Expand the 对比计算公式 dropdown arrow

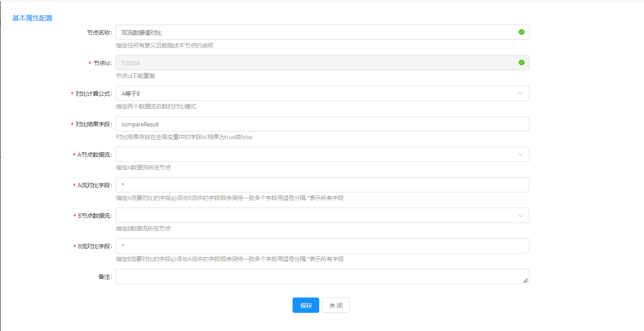tap(520, 93)
